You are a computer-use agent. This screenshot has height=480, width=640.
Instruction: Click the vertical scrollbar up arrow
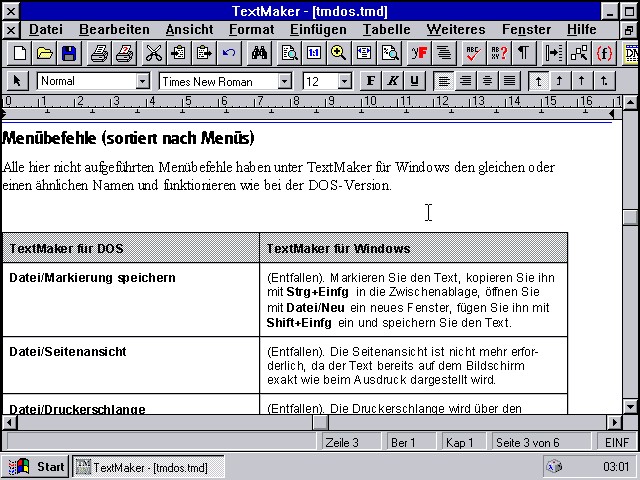630,102
